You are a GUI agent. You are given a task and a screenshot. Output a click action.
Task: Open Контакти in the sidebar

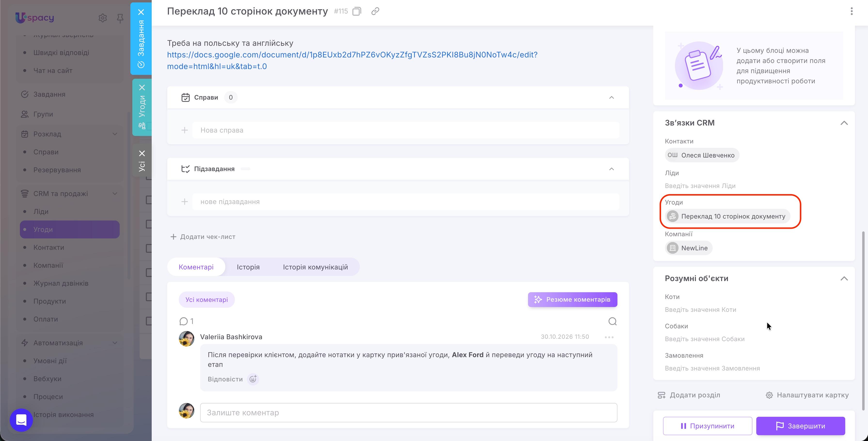(48, 248)
